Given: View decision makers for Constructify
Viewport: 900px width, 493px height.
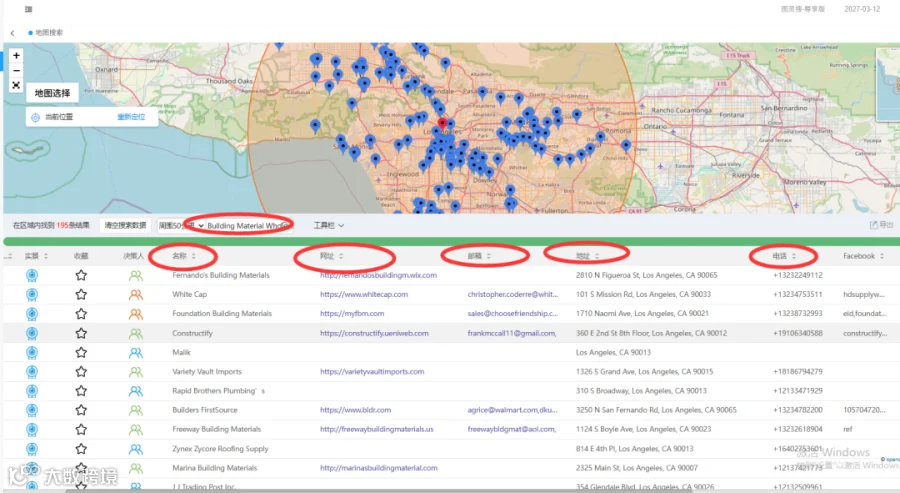Looking at the screenshot, I should coord(135,333).
